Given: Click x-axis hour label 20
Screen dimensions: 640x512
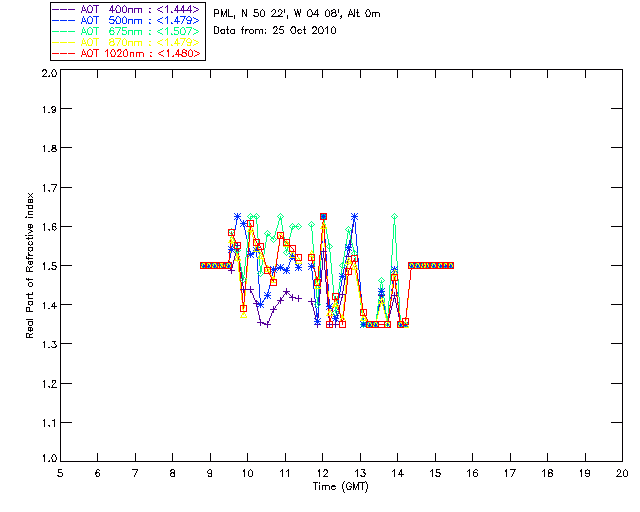Looking at the screenshot, I should [x=622, y=473].
